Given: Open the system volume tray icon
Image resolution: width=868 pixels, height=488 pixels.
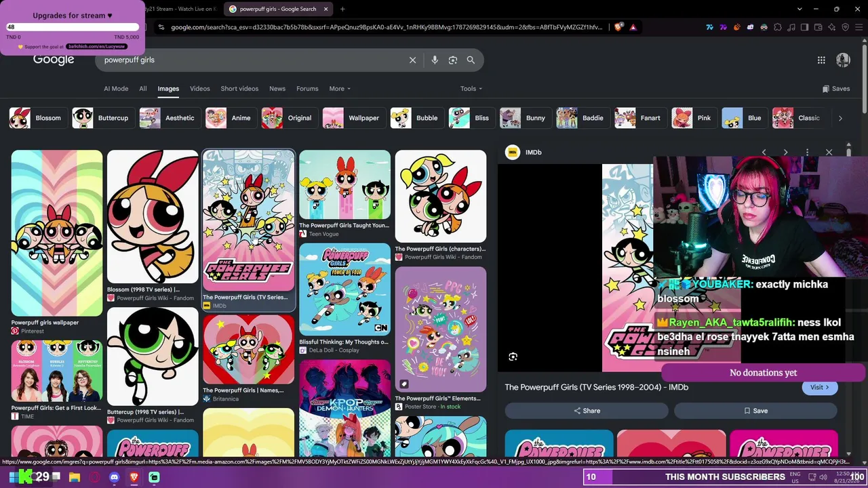Looking at the screenshot, I should coord(825,477).
